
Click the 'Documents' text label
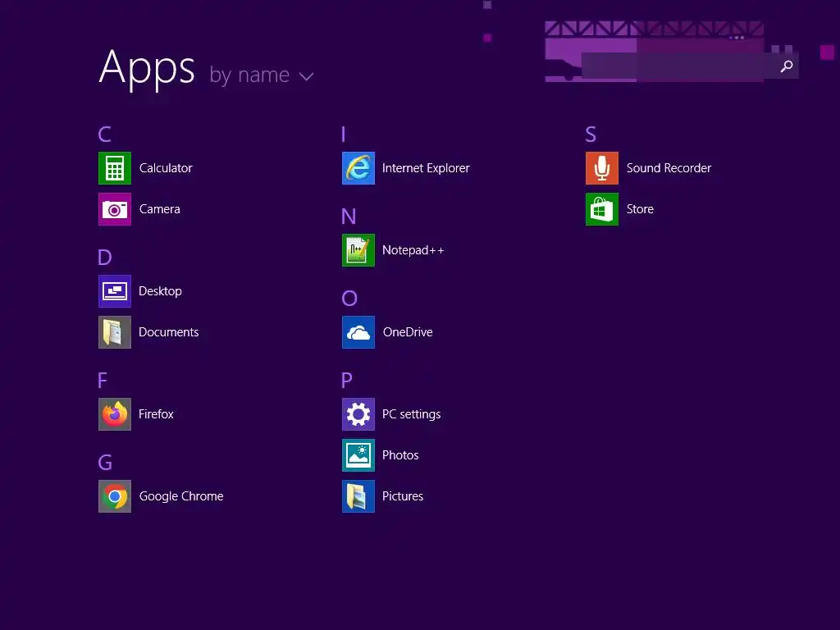(169, 332)
